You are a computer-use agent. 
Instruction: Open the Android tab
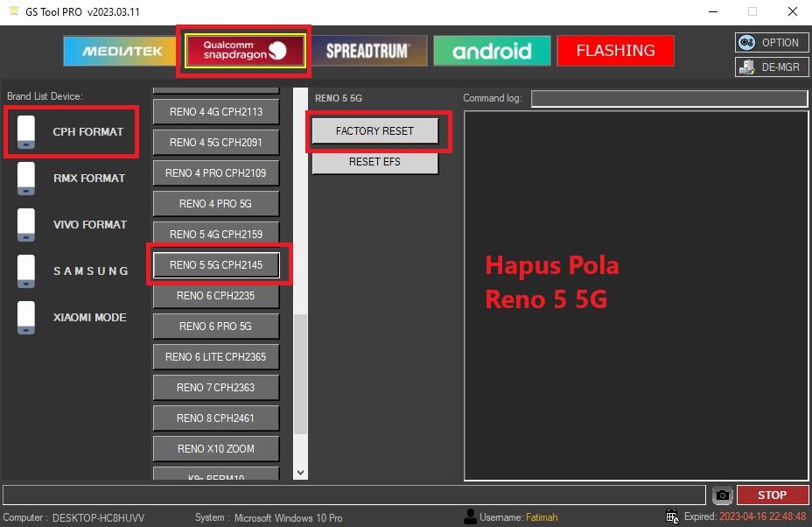[492, 51]
